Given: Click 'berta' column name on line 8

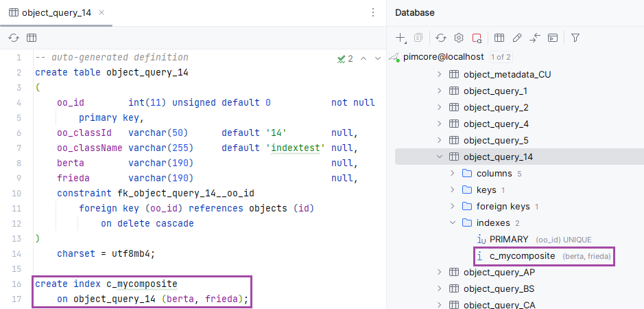Looking at the screenshot, I should 71,163.
